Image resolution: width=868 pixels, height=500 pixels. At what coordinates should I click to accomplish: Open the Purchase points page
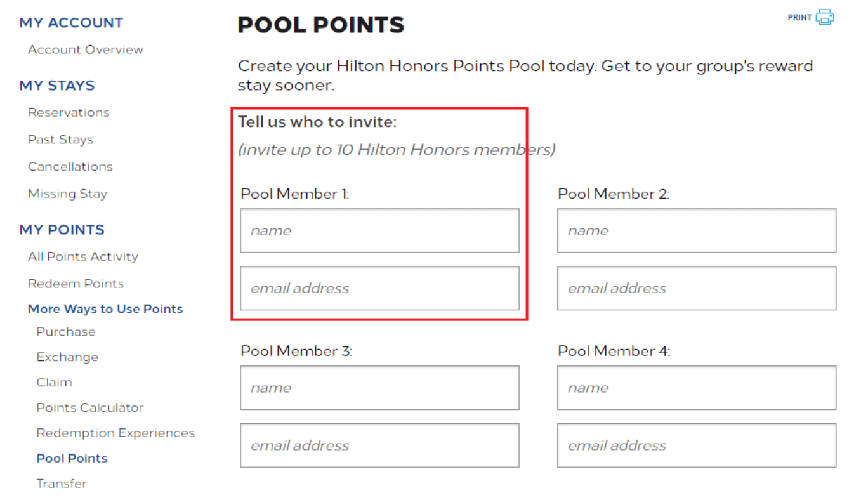[66, 331]
